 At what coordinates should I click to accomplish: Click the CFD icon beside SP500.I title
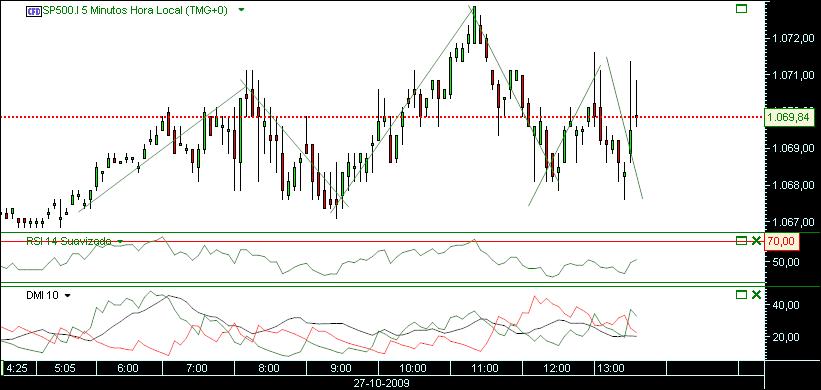34,11
